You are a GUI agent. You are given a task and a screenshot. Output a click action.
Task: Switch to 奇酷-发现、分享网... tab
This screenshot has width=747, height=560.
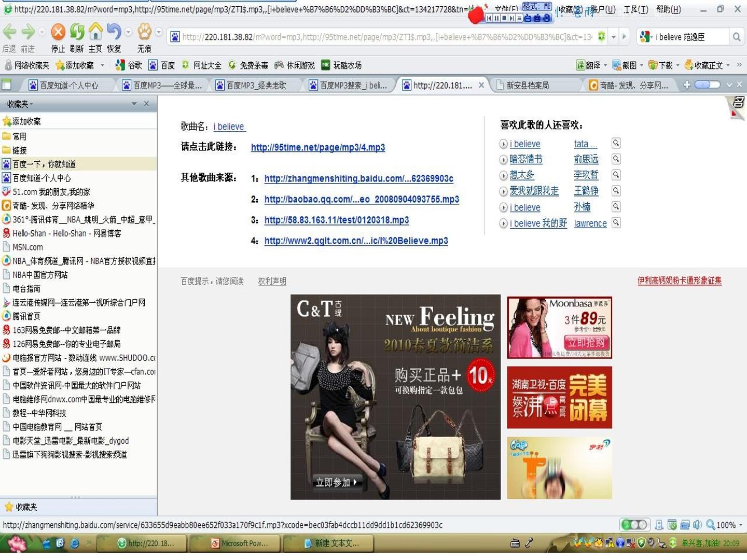pos(629,85)
